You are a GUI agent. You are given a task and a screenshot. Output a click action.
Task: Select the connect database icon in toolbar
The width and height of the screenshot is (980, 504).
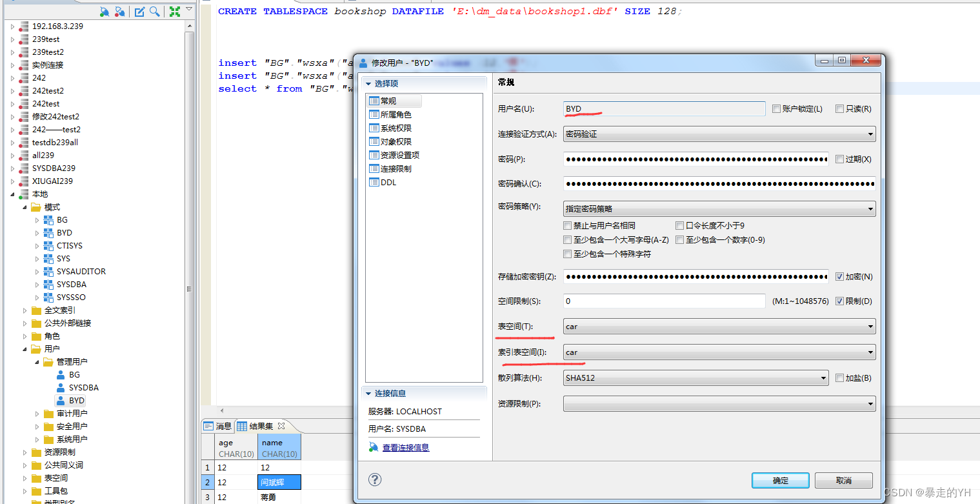coord(105,11)
